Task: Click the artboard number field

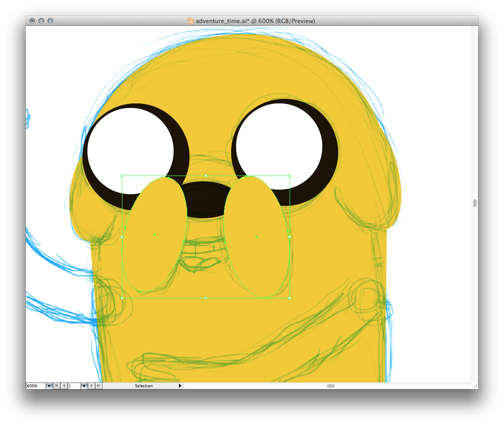Action: (x=74, y=386)
